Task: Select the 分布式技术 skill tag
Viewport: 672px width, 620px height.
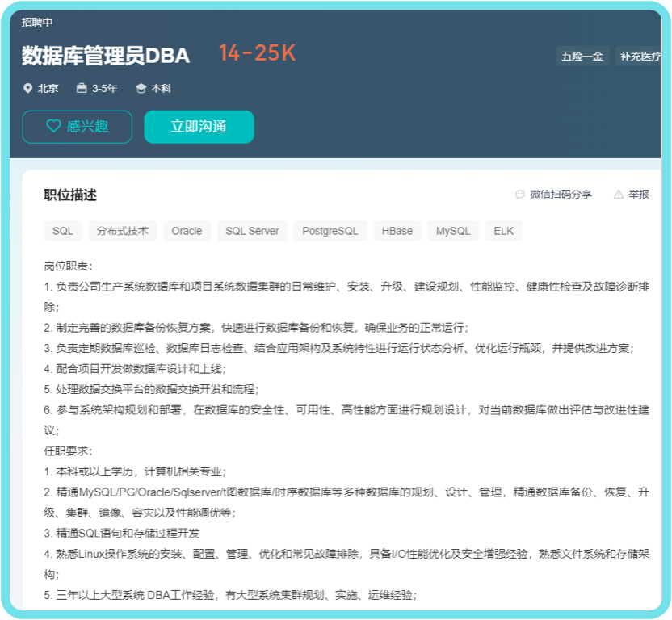Action: (x=122, y=231)
